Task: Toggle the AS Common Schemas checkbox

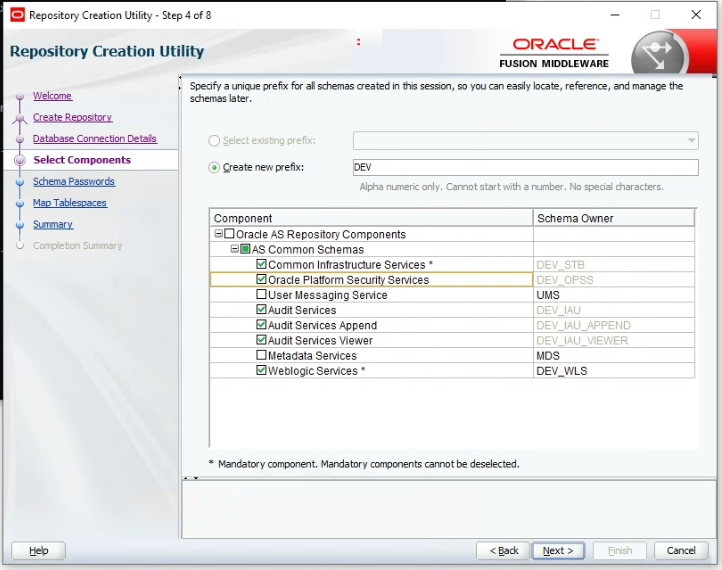Action: 245,249
